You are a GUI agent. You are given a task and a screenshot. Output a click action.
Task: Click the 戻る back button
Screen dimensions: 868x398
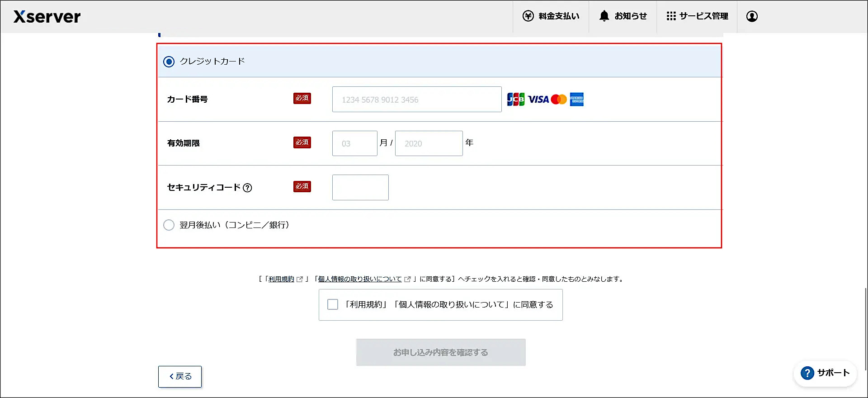click(x=180, y=376)
